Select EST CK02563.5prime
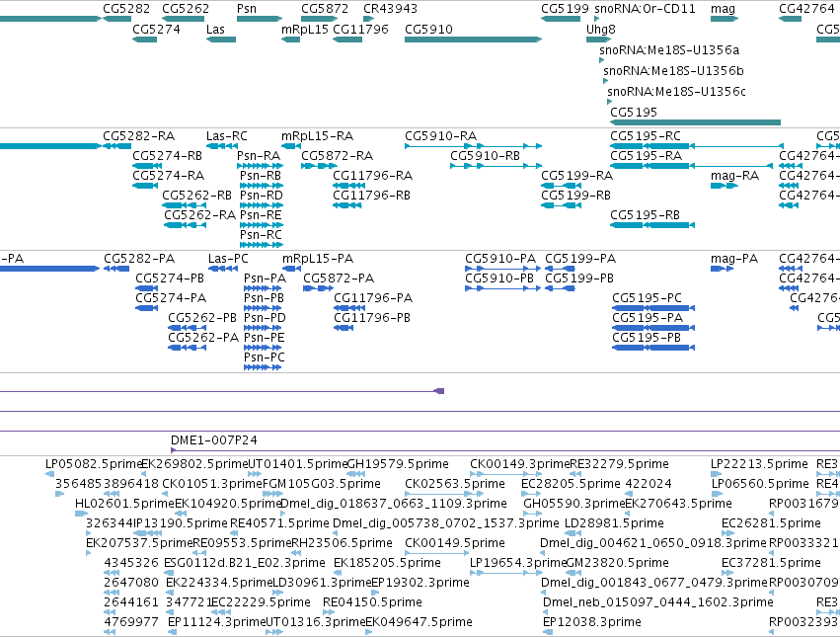The width and height of the screenshot is (840, 637). pos(455,484)
